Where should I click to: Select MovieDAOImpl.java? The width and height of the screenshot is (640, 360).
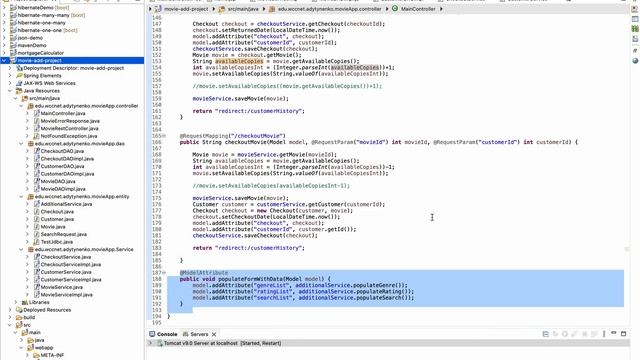63,189
